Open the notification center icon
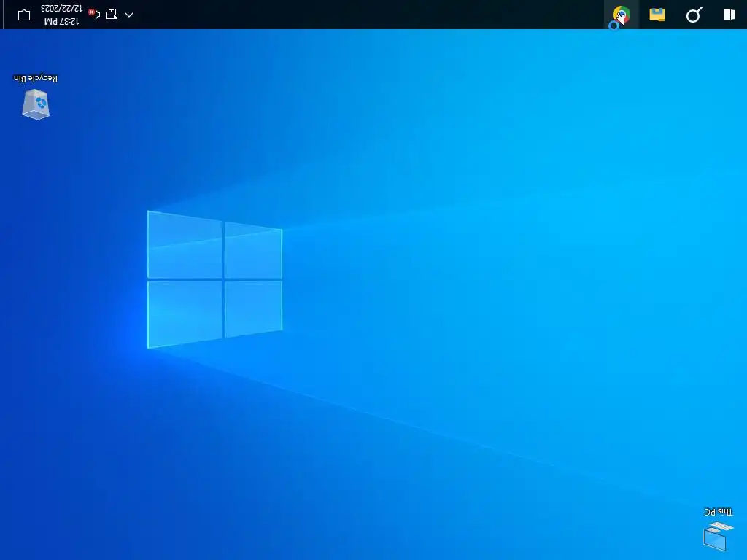 (x=24, y=15)
